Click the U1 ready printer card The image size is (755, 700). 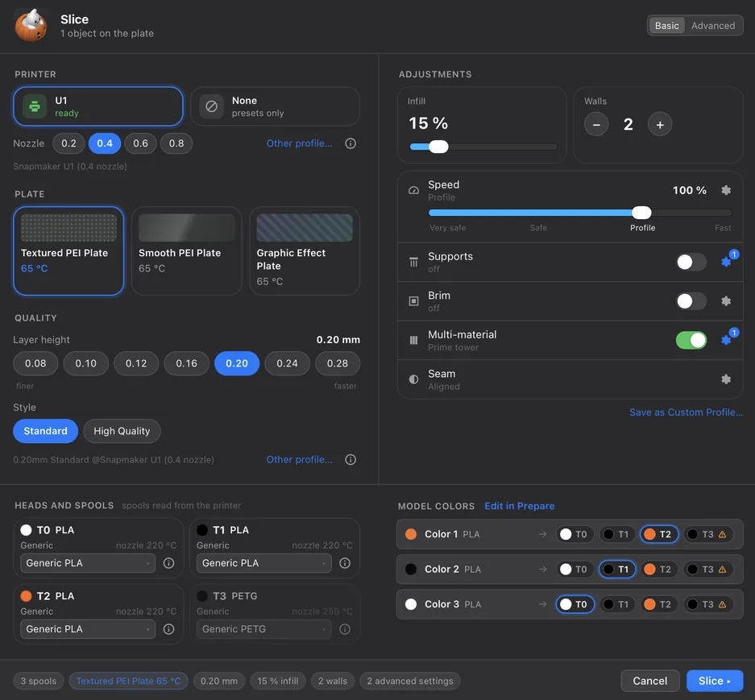point(98,106)
